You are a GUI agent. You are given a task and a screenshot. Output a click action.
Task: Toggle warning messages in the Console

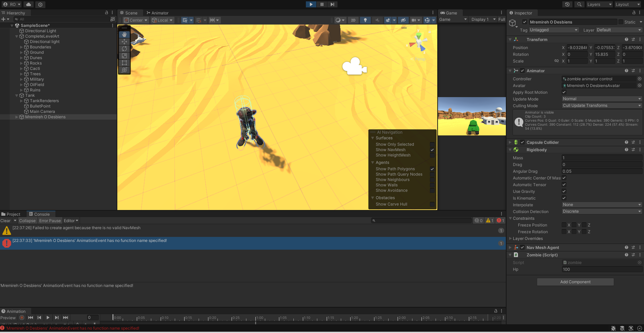tap(489, 220)
